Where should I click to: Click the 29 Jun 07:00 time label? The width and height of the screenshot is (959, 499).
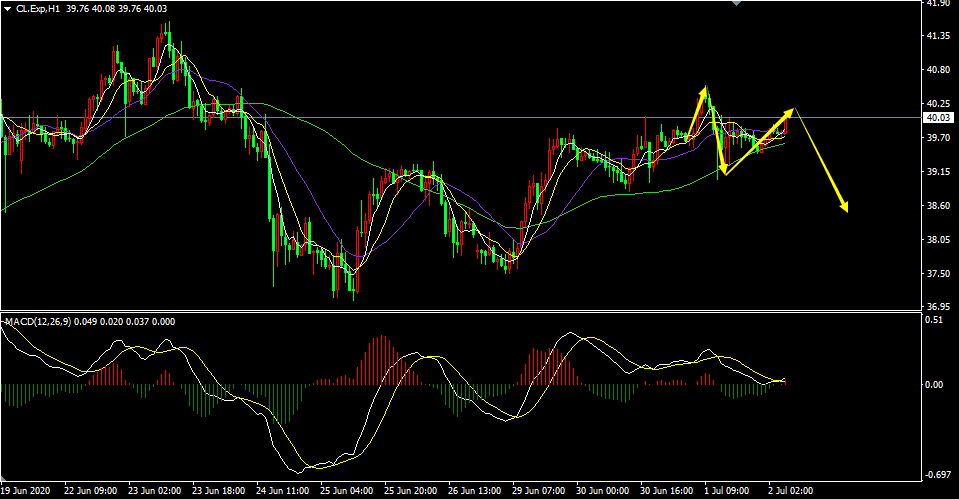[539, 491]
